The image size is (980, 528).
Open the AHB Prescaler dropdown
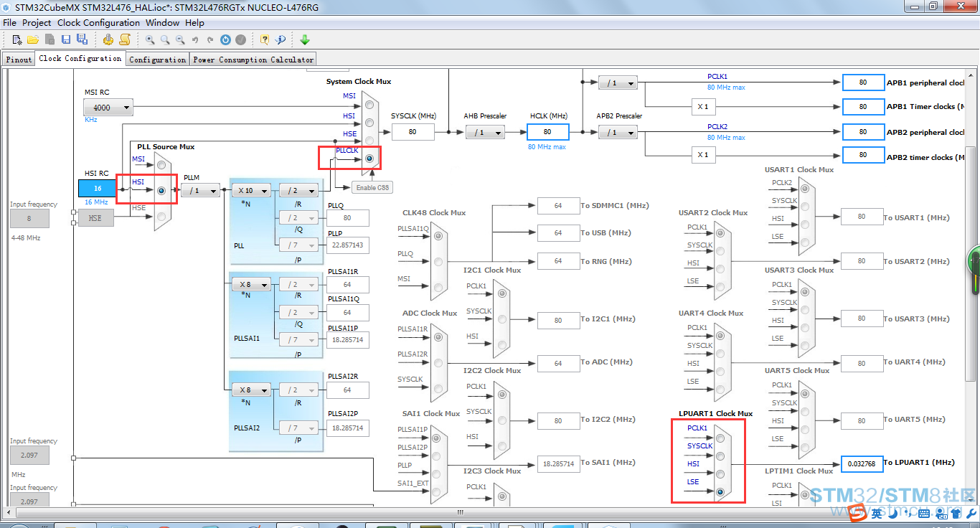tap(485, 133)
